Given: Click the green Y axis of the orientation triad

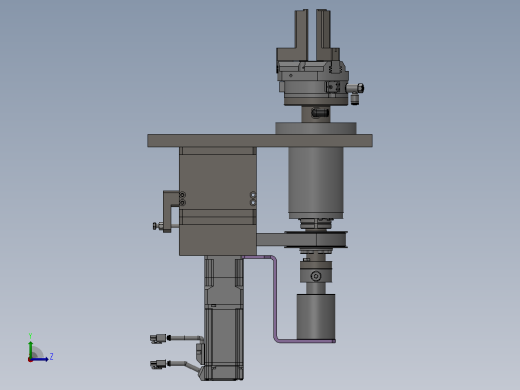Looking at the screenshot, I should click(30, 349).
